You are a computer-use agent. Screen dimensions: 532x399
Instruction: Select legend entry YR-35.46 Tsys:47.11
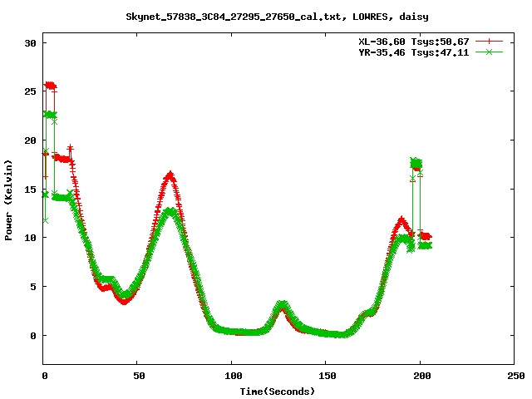[414, 52]
